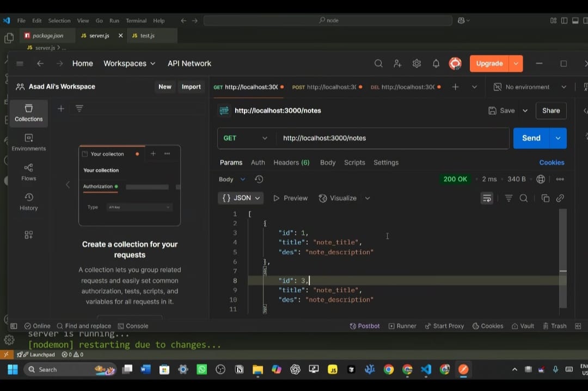Screen dimensions: 588x391
Task: Click the invite collaborators icon
Action: pos(397,63)
